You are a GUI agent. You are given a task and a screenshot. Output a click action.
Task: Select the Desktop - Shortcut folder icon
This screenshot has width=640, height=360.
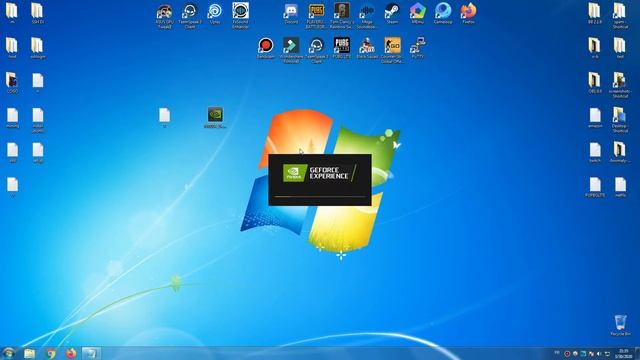tap(620, 120)
